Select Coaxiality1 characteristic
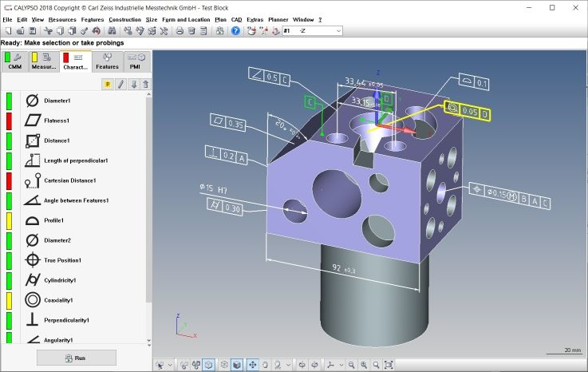Viewport: 588px width, 372px height. point(58,300)
